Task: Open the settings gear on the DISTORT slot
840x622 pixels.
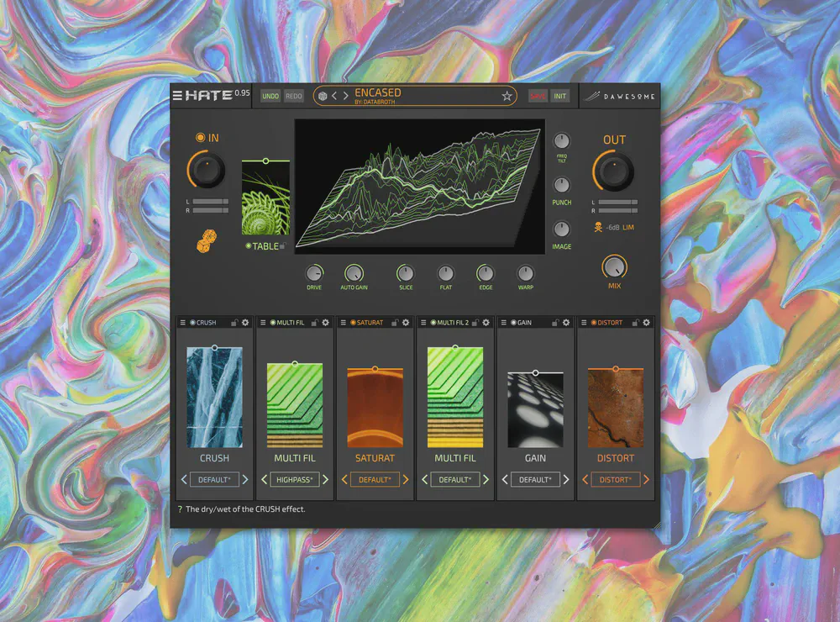Action: (x=644, y=322)
